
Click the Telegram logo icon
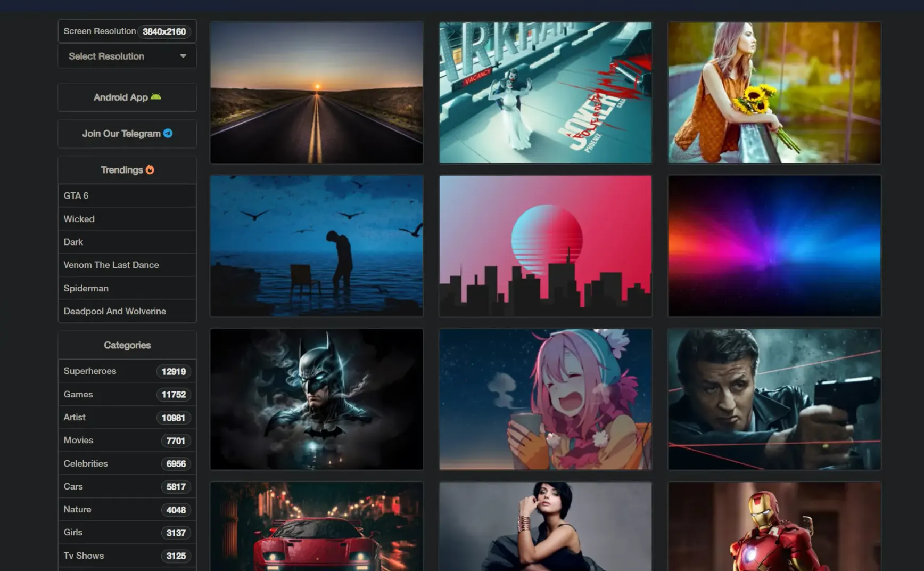pos(168,133)
